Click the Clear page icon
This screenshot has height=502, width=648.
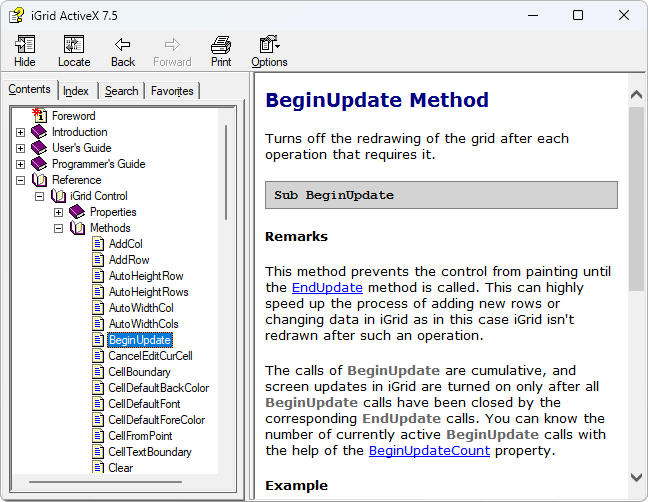(98, 467)
